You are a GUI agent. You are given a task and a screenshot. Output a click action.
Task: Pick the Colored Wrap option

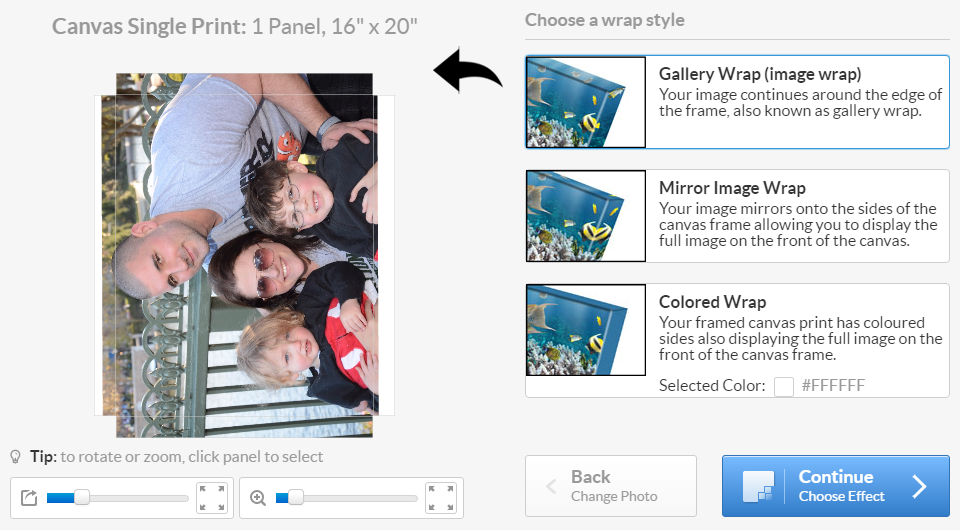(737, 341)
